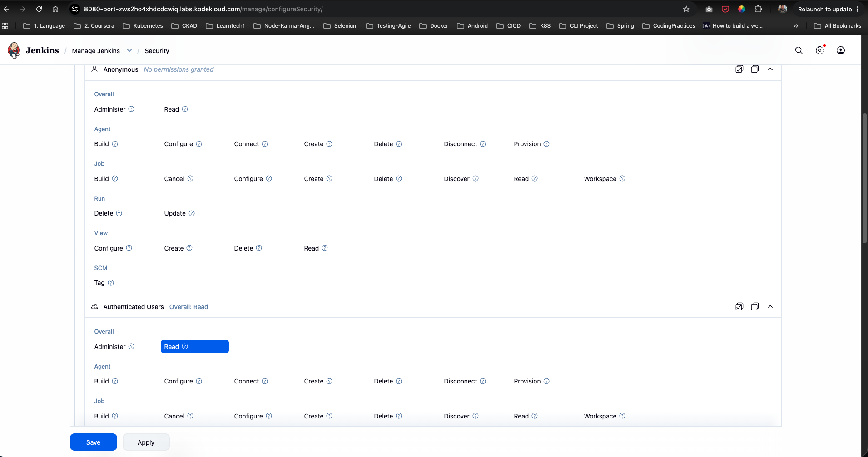The image size is (868, 457).
Task: Click the page vertical scrollbar thumb
Action: pyautogui.click(x=864, y=178)
